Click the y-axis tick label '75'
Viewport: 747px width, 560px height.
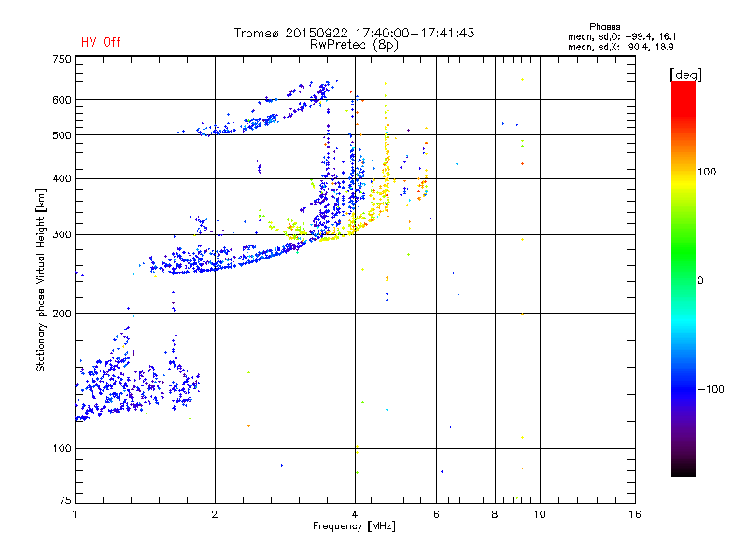(x=65, y=500)
